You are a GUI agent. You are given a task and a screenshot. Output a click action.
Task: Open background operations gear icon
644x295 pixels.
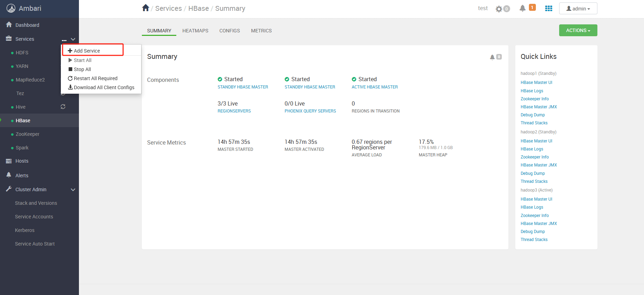pos(499,9)
